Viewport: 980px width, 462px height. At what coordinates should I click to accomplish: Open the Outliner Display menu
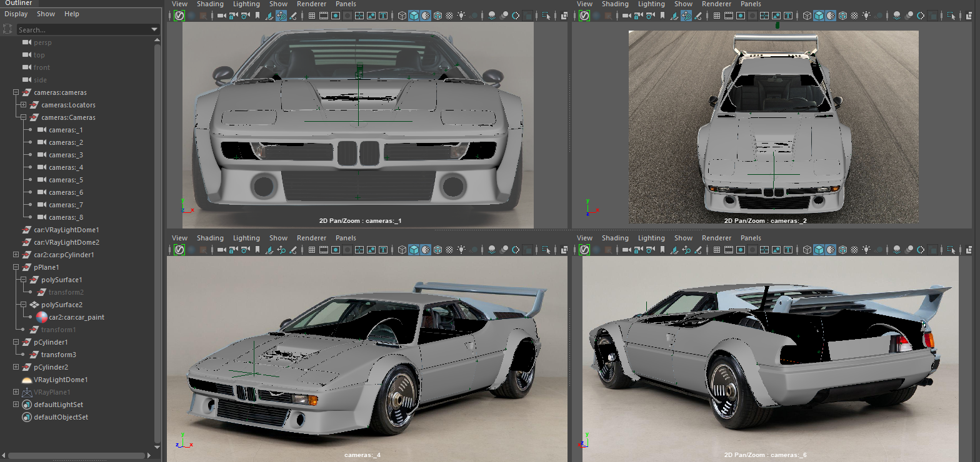tap(16, 14)
